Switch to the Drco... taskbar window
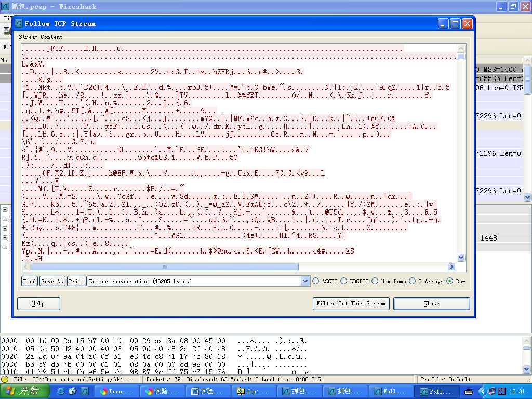The image size is (532, 399). [x=116, y=391]
